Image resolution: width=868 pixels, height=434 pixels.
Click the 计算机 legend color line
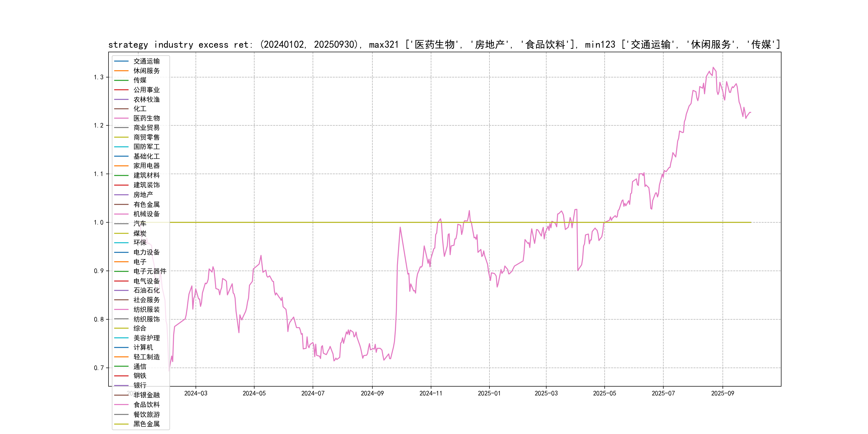[121, 347]
